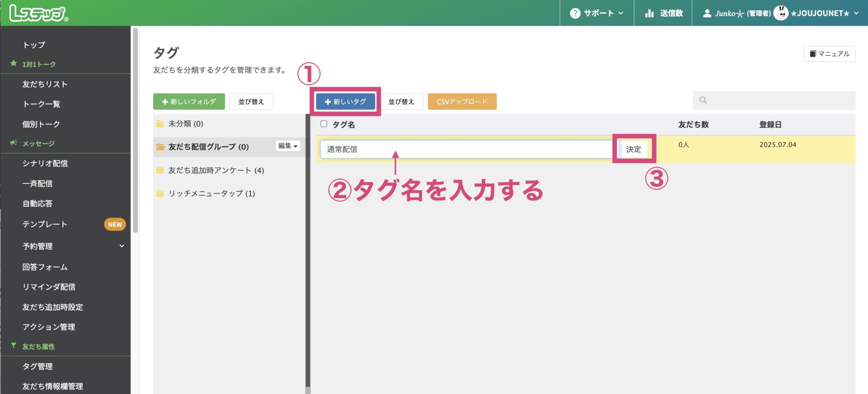Click the manual book icon

tap(813, 54)
